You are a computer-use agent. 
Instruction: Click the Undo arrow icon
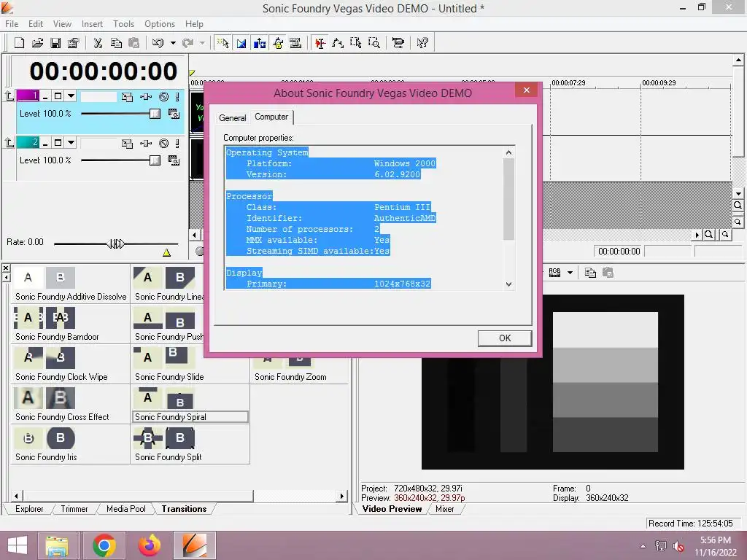[x=158, y=43]
